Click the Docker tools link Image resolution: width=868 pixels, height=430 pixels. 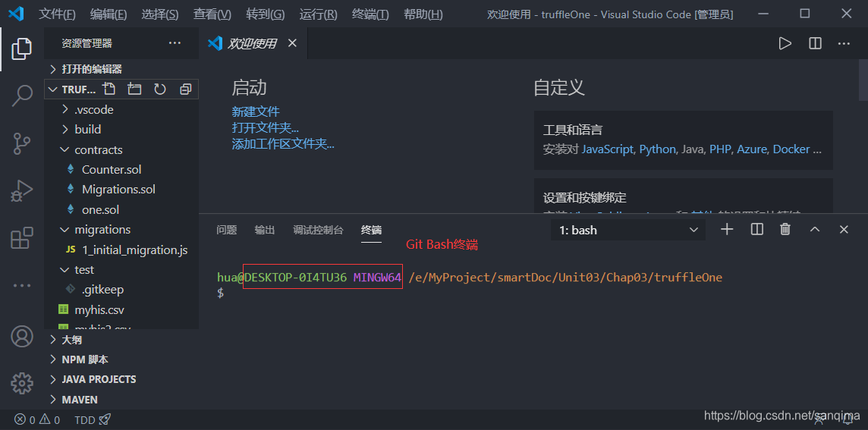791,149
